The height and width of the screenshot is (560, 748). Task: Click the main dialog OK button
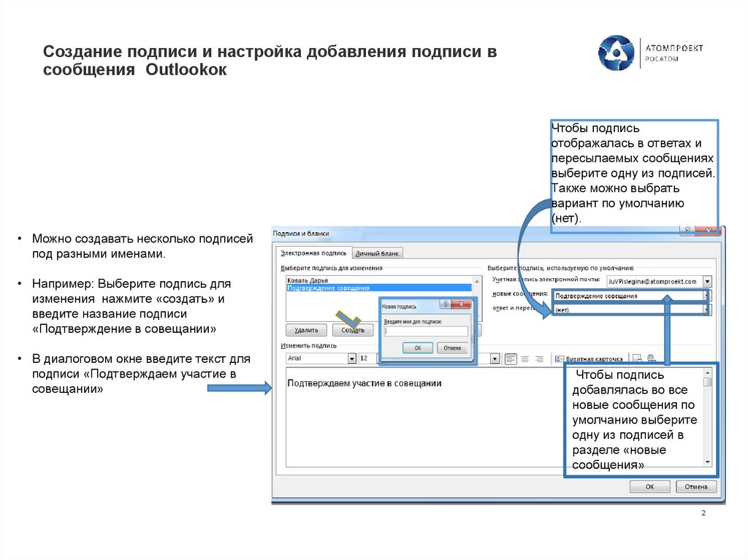pos(649,486)
